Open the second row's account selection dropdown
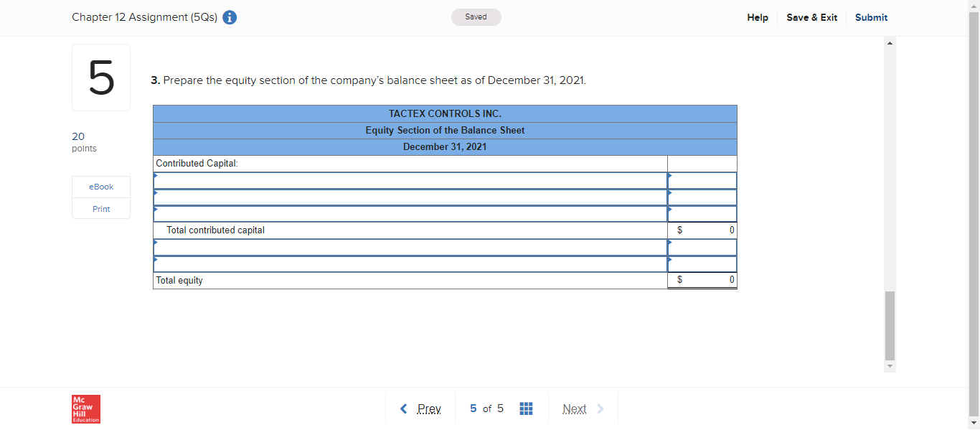 [x=409, y=197]
